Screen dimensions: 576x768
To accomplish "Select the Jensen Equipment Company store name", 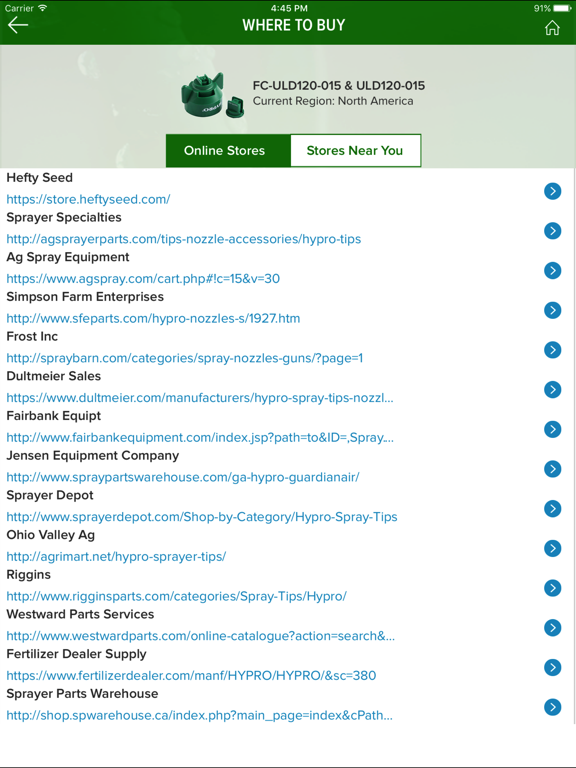I will [x=93, y=455].
